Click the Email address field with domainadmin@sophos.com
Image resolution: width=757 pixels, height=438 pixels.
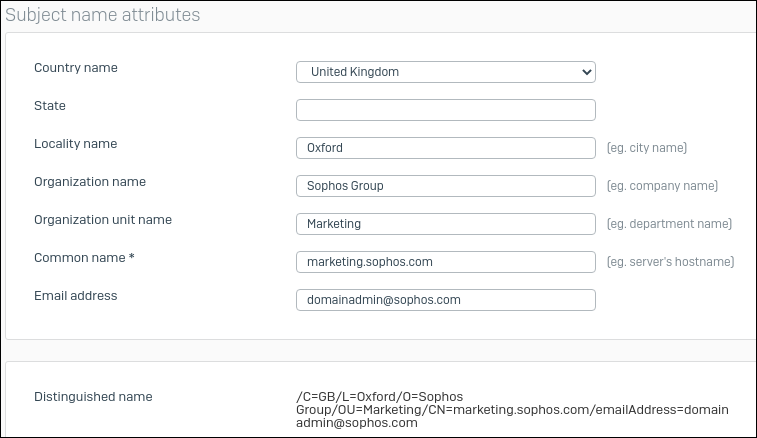pos(445,300)
